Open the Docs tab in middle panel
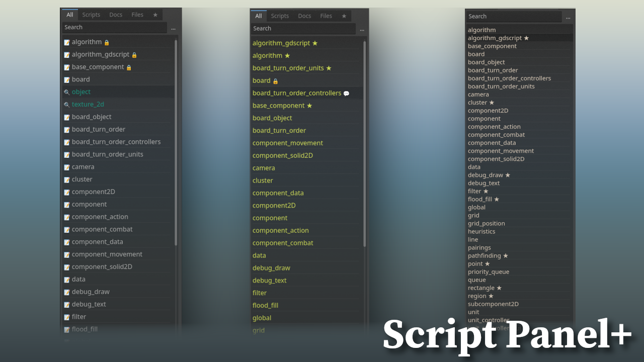The image size is (644, 362). pos(304,16)
